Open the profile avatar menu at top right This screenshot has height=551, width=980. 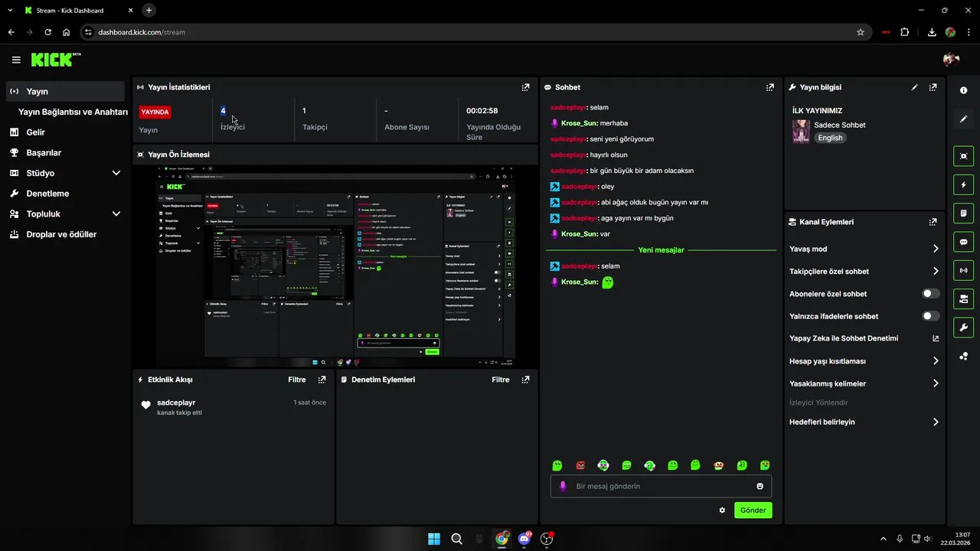(x=952, y=60)
